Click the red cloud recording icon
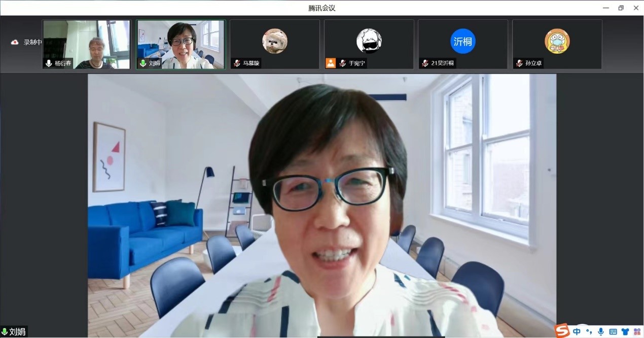 (x=15, y=42)
